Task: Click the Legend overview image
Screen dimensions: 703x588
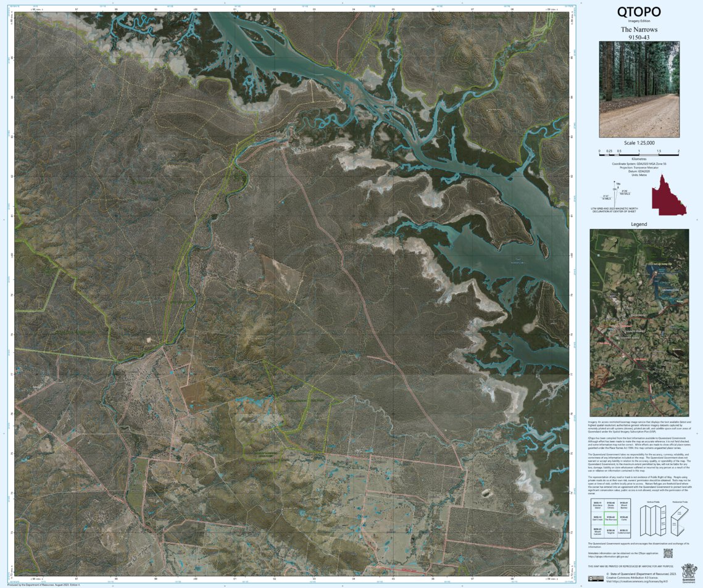Action: pos(639,321)
